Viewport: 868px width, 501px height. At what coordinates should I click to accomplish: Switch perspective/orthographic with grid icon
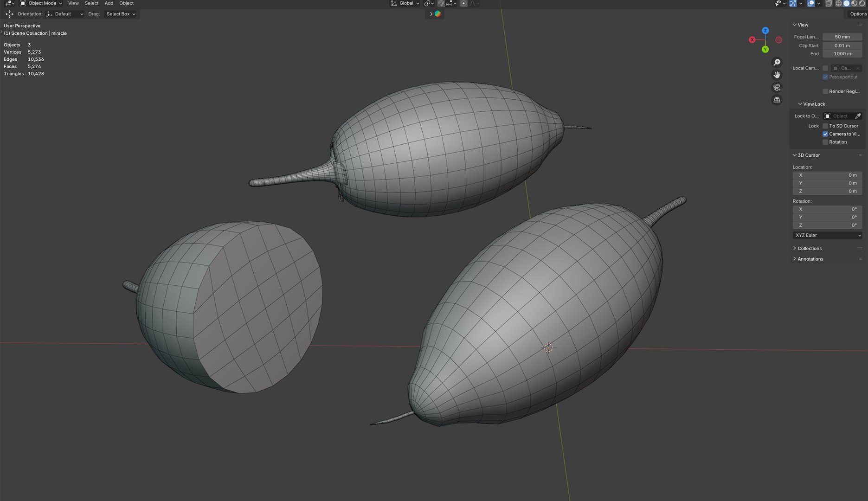(x=777, y=100)
